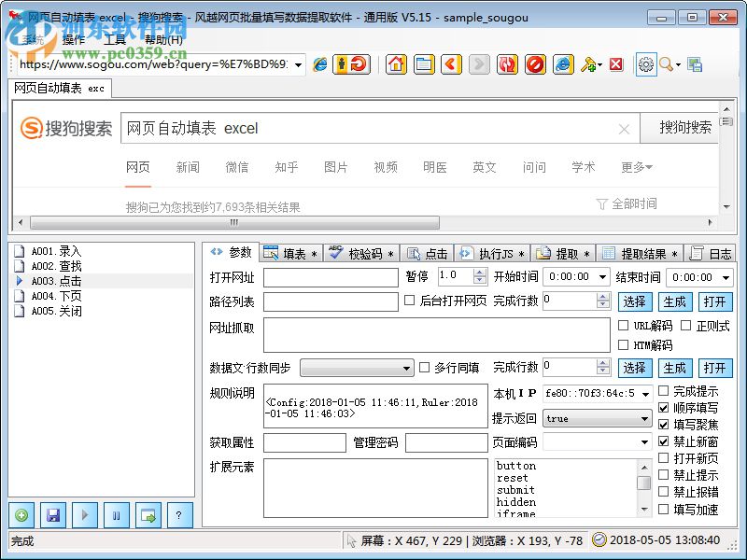Click the Save floppy disk icon

point(53,514)
